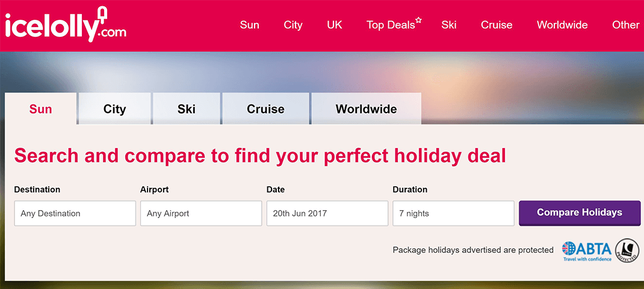
Task: Expand the Any Airport dropdown
Action: coord(201,214)
